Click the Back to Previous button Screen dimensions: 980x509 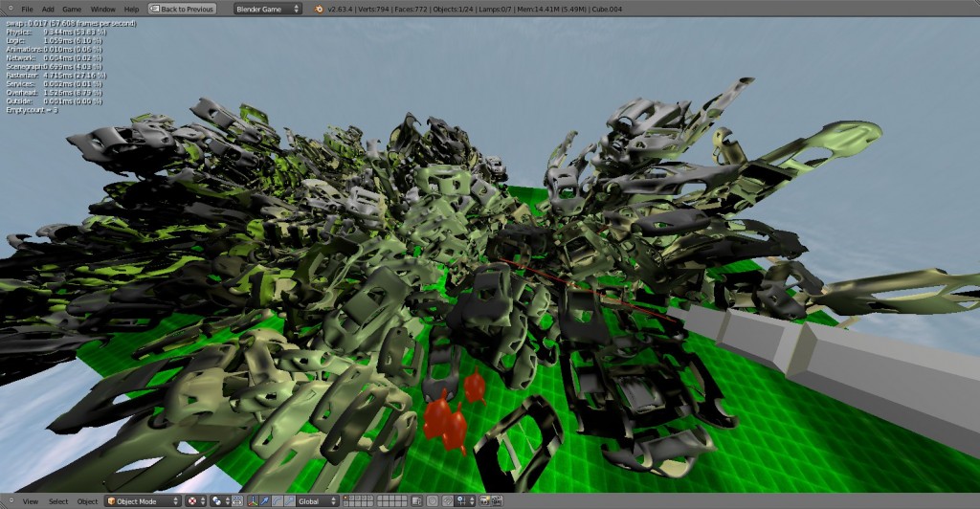pos(182,9)
